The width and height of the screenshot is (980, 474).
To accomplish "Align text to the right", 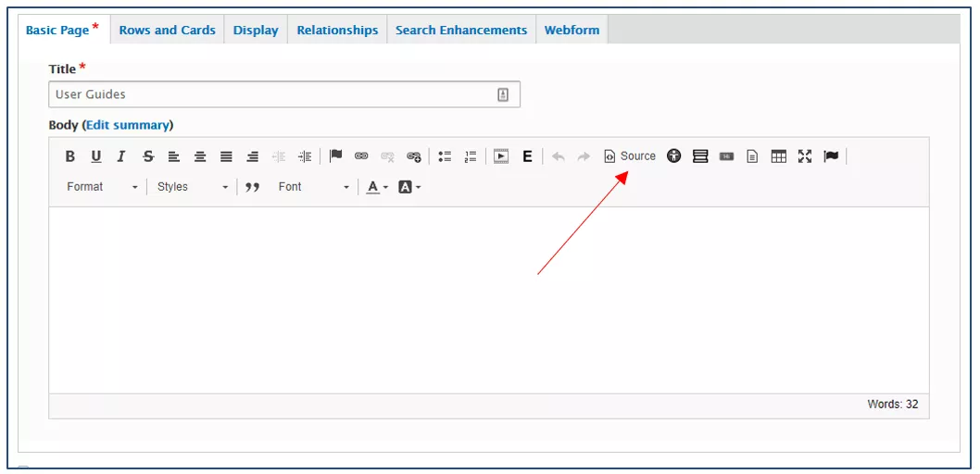I will pyautogui.click(x=253, y=156).
